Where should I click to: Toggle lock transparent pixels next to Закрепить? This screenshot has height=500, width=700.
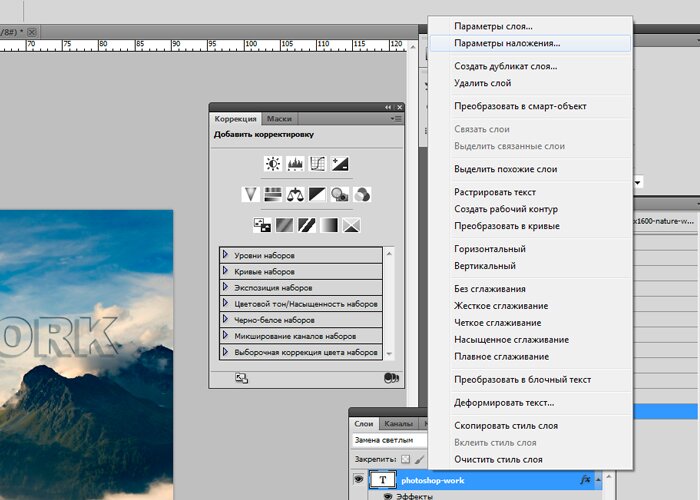tap(406, 459)
